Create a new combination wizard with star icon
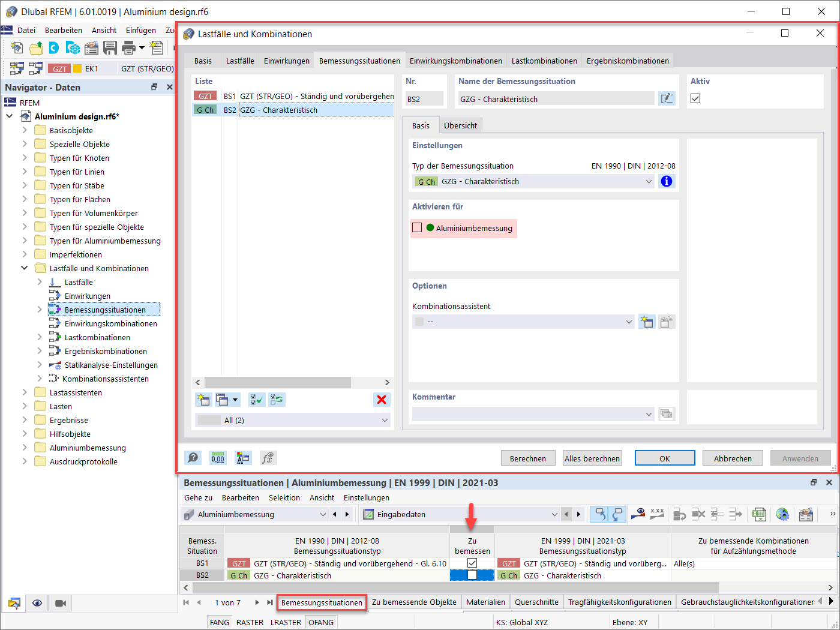840x630 pixels. coord(647,322)
